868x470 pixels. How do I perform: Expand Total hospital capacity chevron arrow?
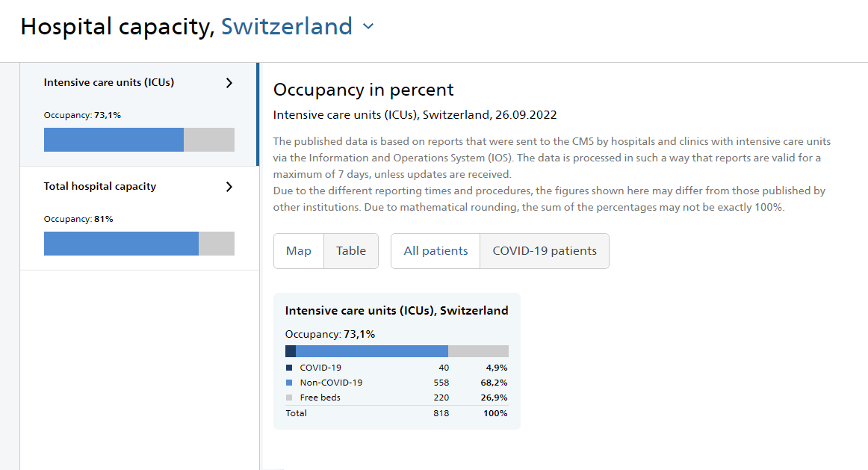point(229,187)
